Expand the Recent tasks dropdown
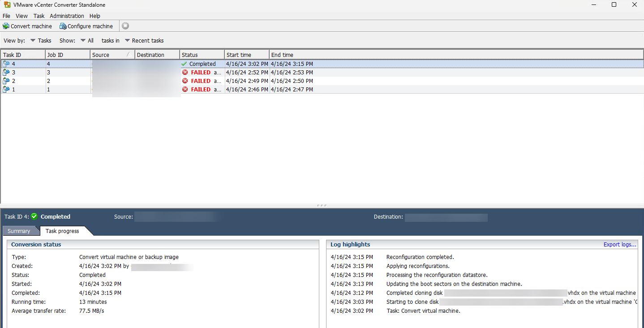The height and width of the screenshot is (328, 644). point(144,41)
